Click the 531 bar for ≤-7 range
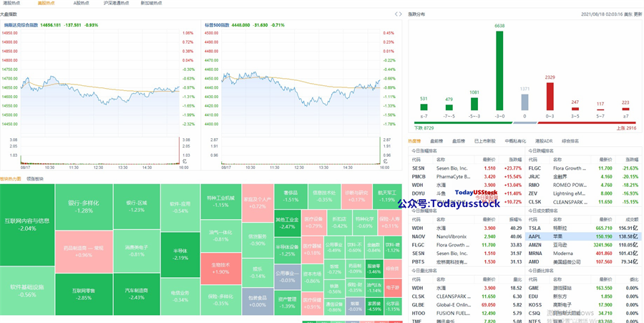 tap(424, 107)
